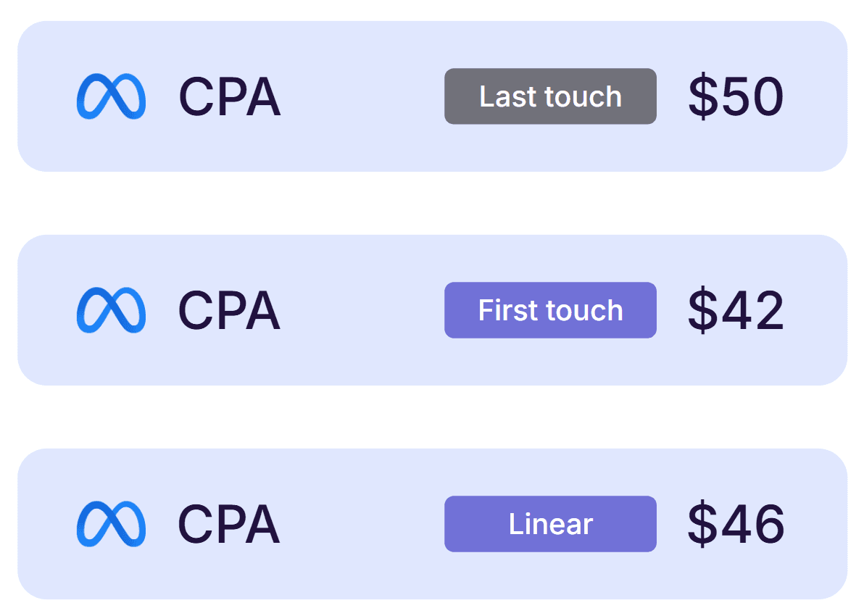This screenshot has width=864, height=616.
Task: Click the empty area between CPA and First touch
Action: tap(362, 310)
